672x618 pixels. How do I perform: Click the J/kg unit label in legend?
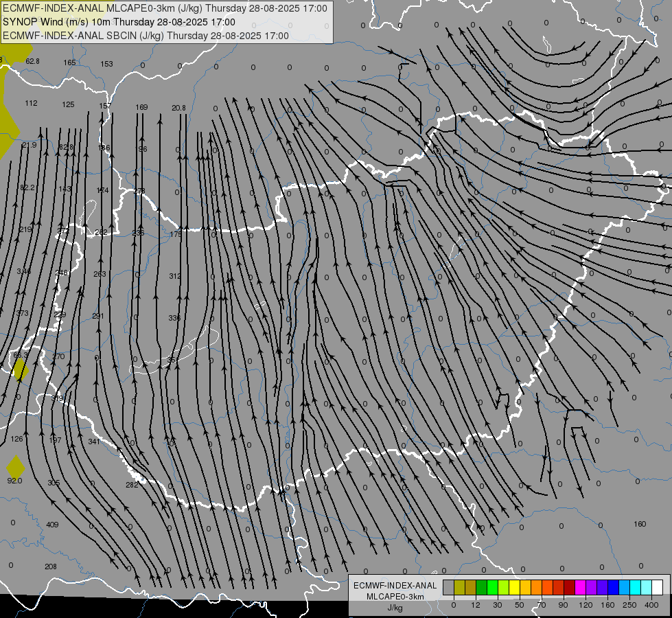(395, 608)
